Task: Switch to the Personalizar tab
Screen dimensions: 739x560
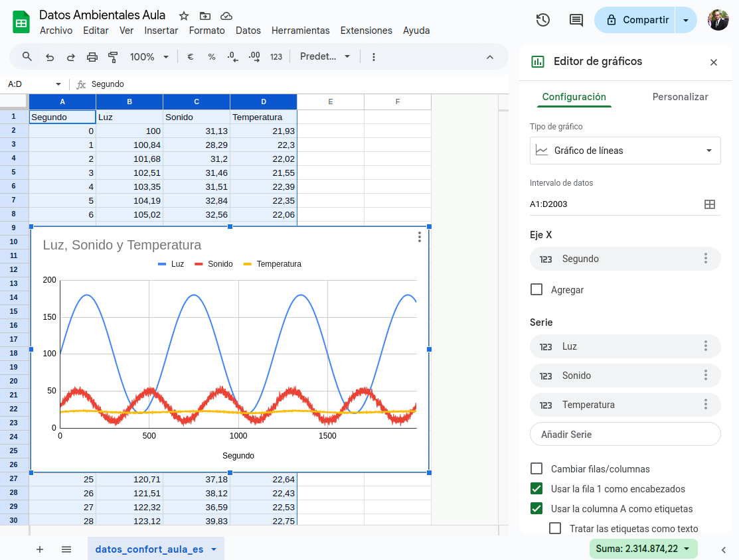Action: 680,97
